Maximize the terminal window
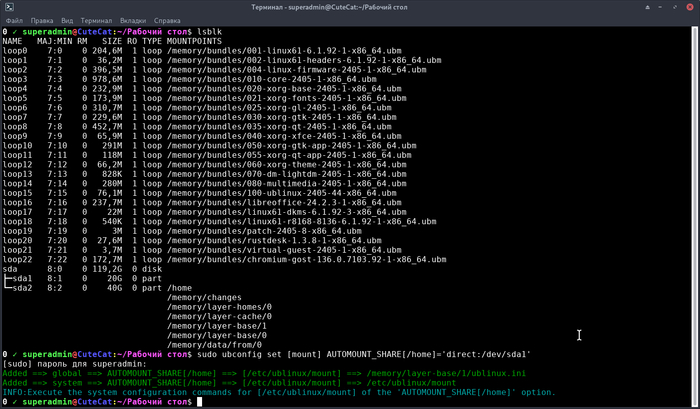The height and width of the screenshot is (409, 700). click(x=675, y=7)
